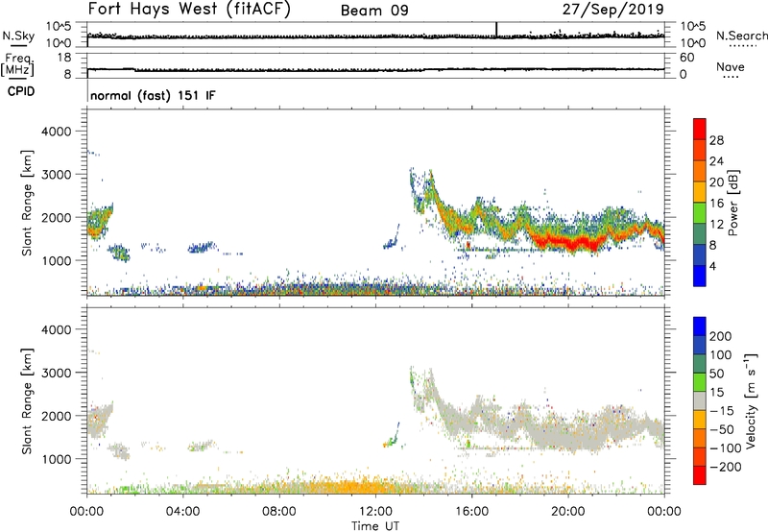The height and width of the screenshot is (532, 768).
Task: Click the '04:00' time axis label
Action: [x=183, y=512]
